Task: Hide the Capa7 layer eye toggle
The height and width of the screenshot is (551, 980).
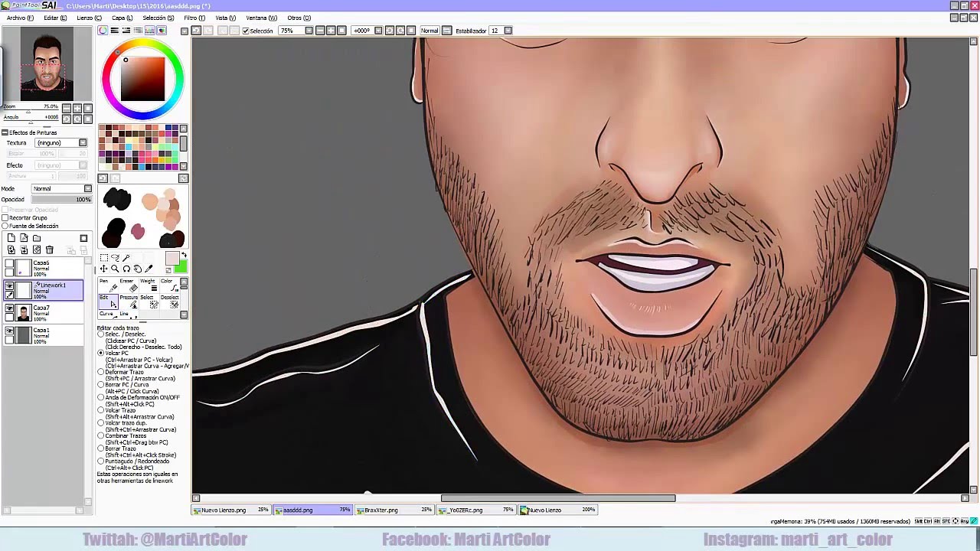Action: pos(9,308)
